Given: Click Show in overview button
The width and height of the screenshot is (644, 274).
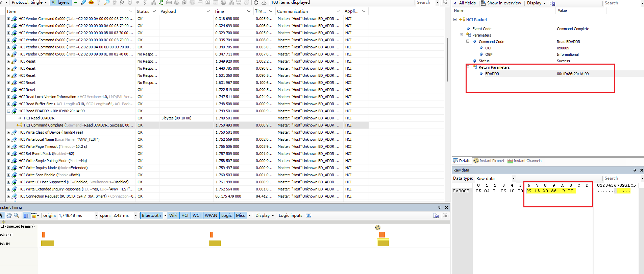Looking at the screenshot, I should tap(501, 3).
